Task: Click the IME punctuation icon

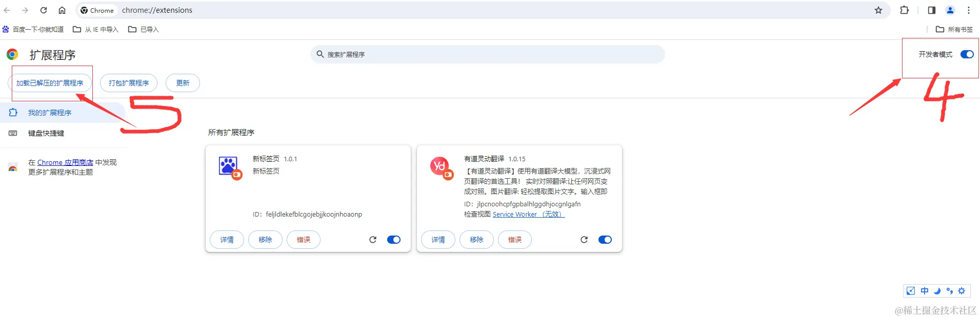Action: click(950, 291)
